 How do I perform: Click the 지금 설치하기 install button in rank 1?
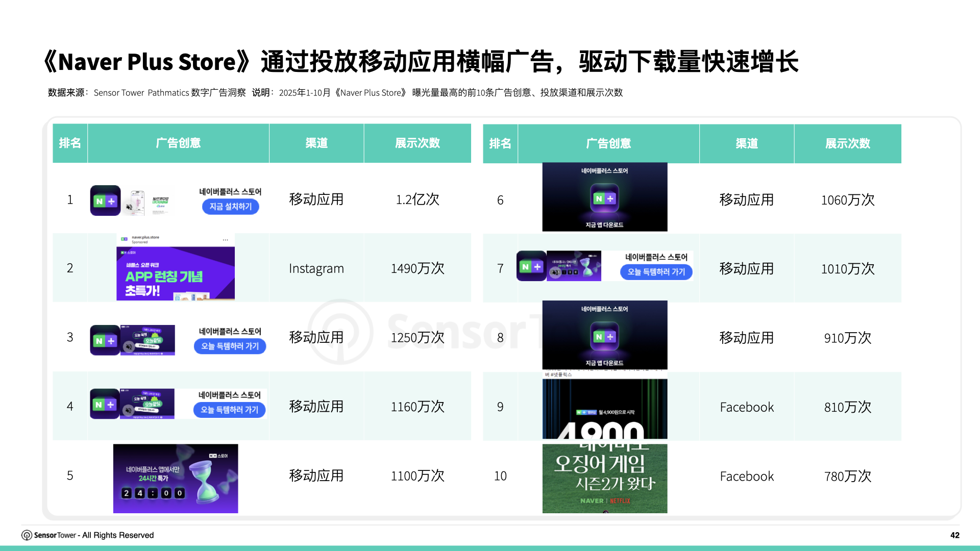pyautogui.click(x=231, y=207)
